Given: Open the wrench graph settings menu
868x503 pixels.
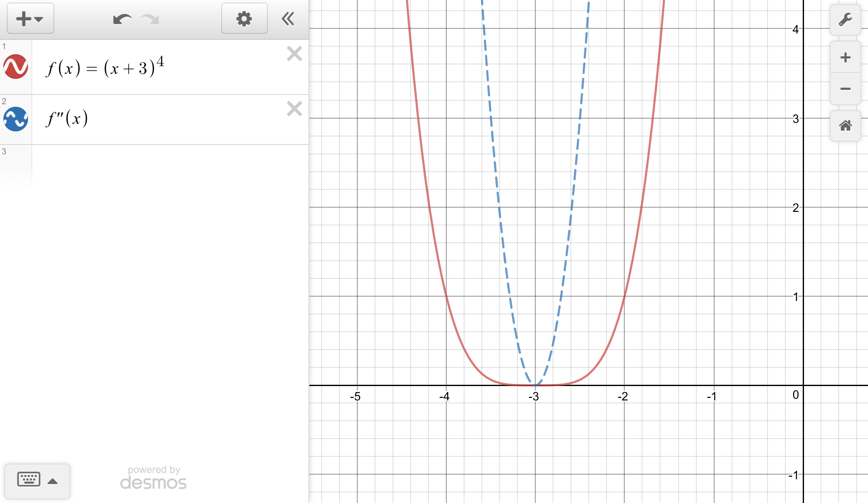Looking at the screenshot, I should [845, 20].
